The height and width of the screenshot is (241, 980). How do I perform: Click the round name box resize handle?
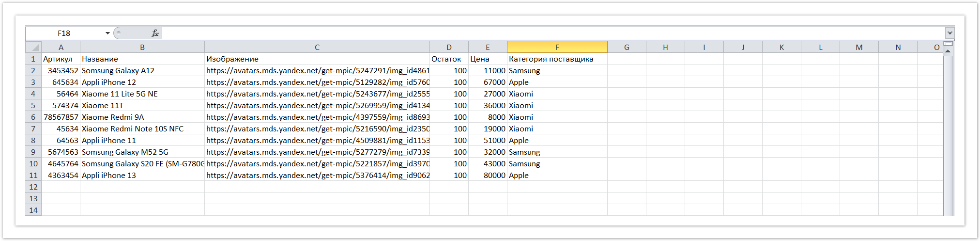[x=118, y=33]
